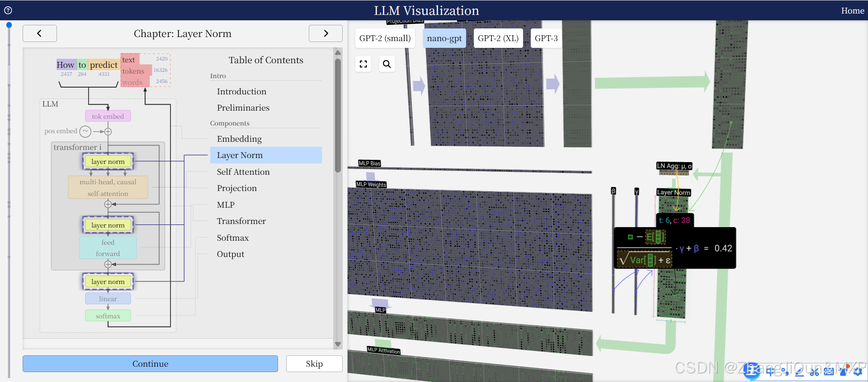This screenshot has height=382, width=868.
Task: Click the pos embed wave circle icon
Action: tap(85, 131)
